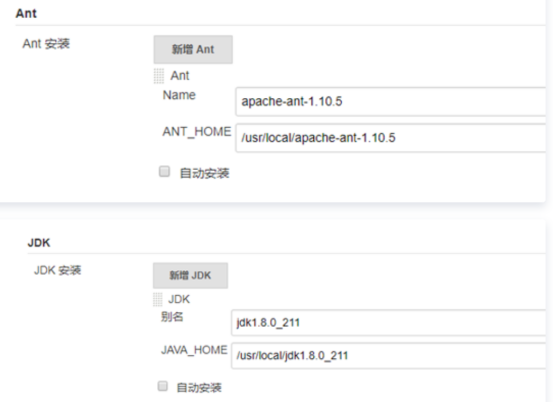Click the JAVA_HOME label
The image size is (554, 402).
pyautogui.click(x=194, y=350)
